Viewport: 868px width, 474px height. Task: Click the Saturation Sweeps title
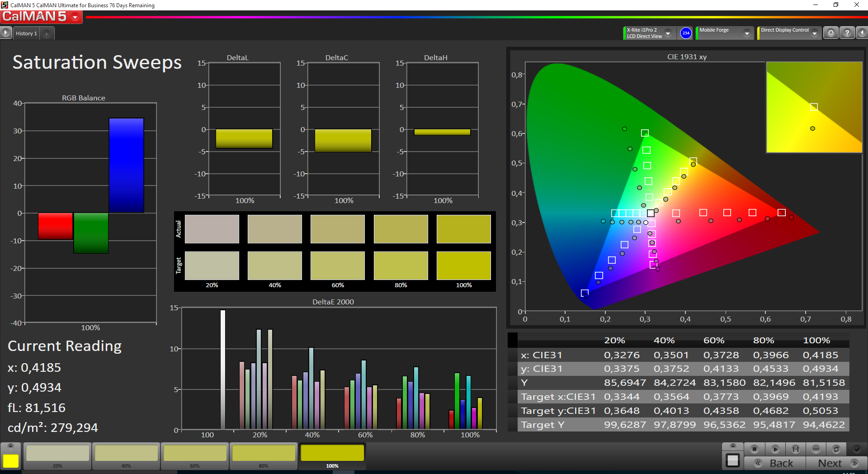coord(97,62)
